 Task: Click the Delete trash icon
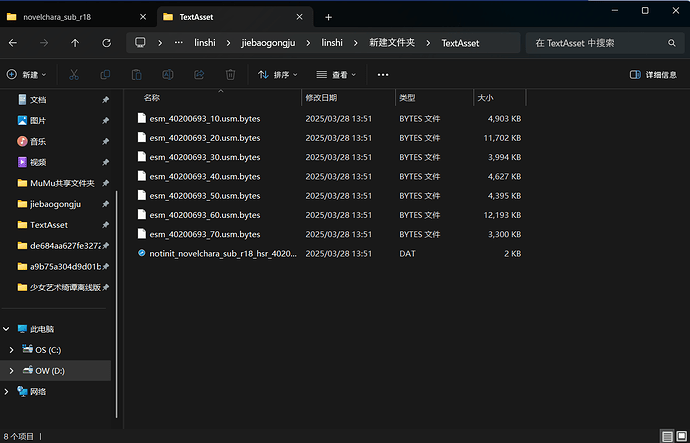coord(230,75)
